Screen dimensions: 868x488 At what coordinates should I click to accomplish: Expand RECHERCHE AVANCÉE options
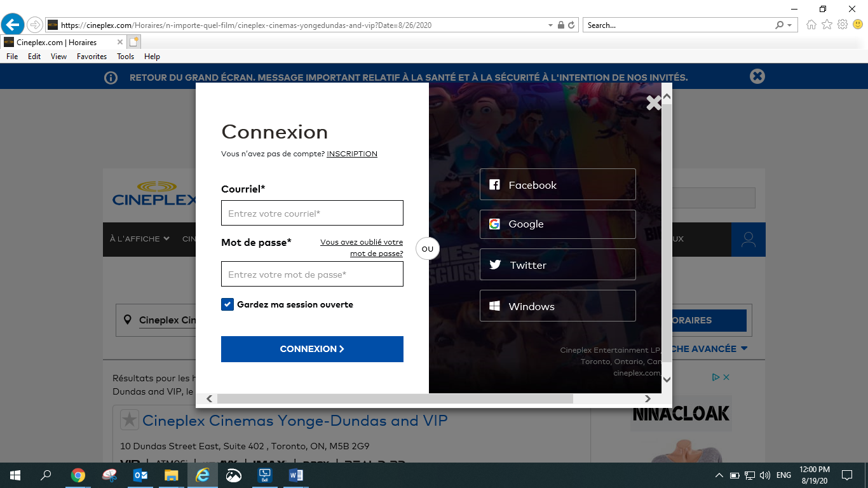coord(709,349)
